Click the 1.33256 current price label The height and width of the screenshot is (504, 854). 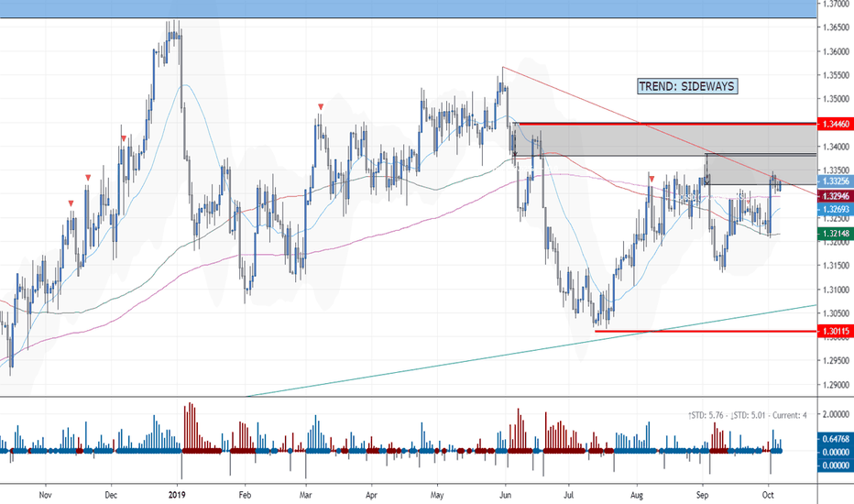click(836, 181)
